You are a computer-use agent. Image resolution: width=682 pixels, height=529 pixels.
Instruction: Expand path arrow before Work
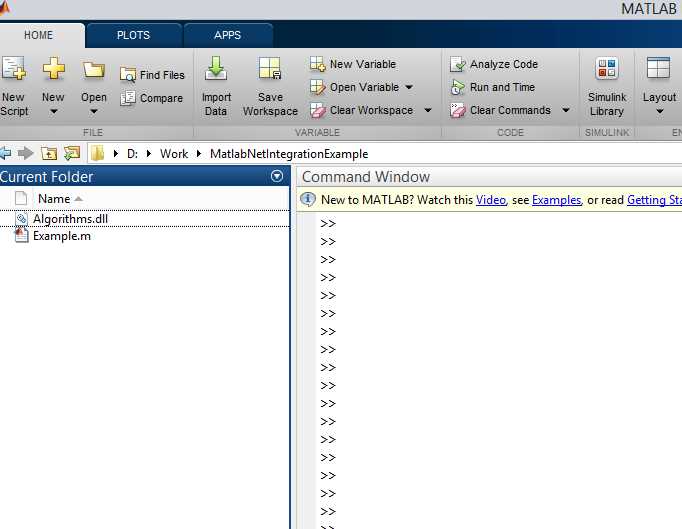click(x=149, y=154)
